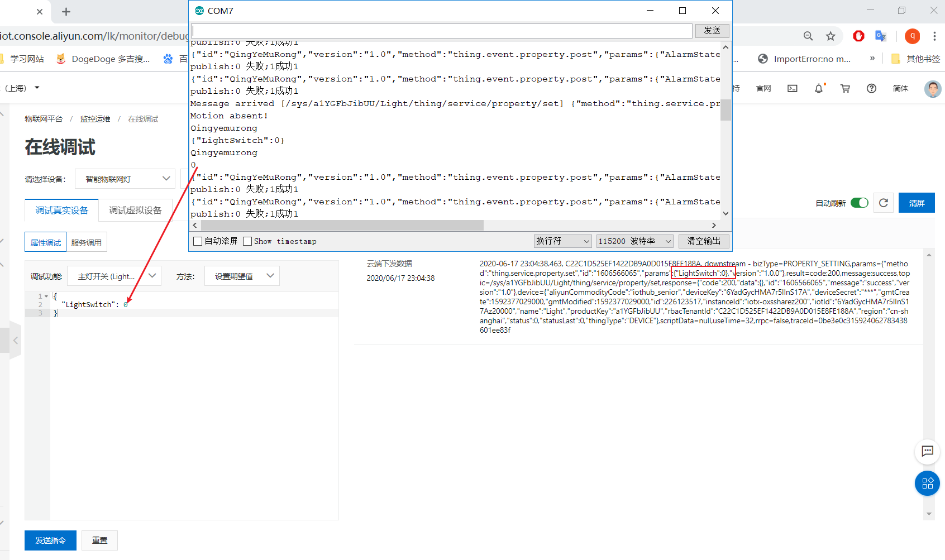Collapse the left sidebar with the arrow handle
Image resolution: width=945 pixels, height=560 pixels.
[15, 340]
